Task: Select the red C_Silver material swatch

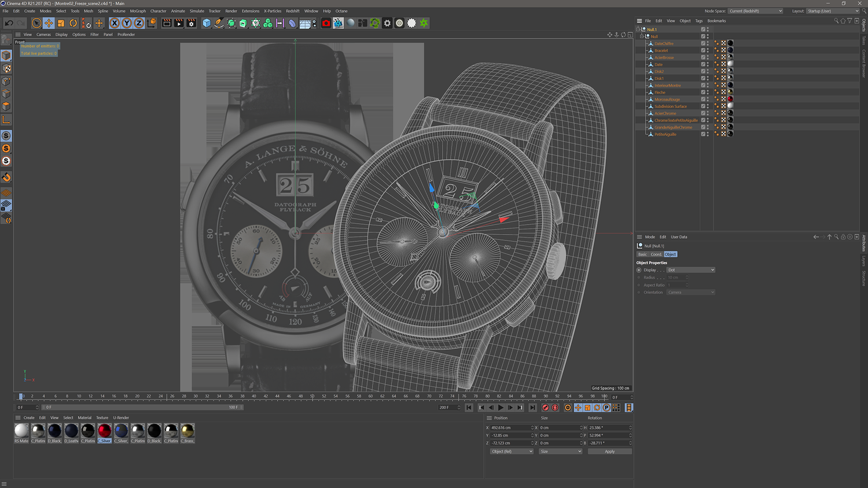Action: point(104,431)
